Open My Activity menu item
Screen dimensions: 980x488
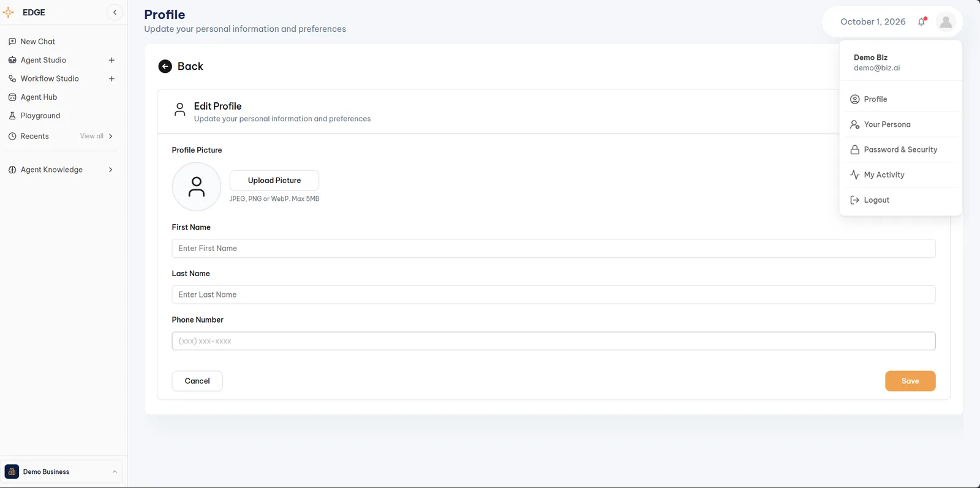click(900, 175)
